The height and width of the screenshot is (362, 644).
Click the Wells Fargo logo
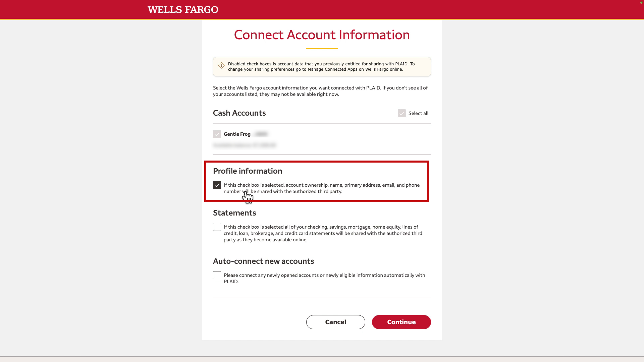(183, 10)
